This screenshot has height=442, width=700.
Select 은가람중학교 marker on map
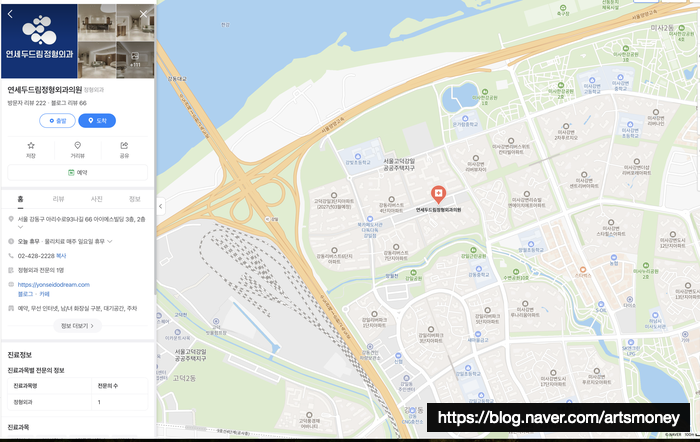coord(465,119)
